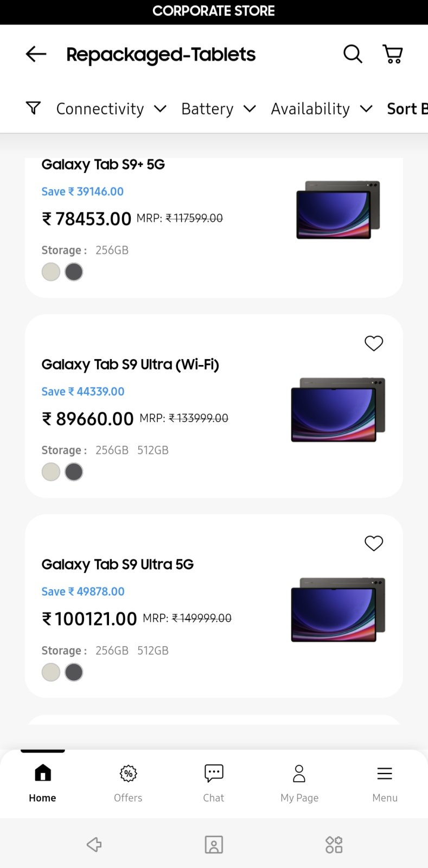Open the Chat icon in bottom bar

pyautogui.click(x=214, y=781)
